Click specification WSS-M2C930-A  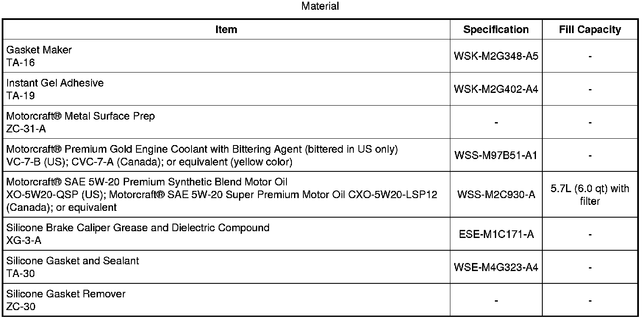tap(496, 195)
